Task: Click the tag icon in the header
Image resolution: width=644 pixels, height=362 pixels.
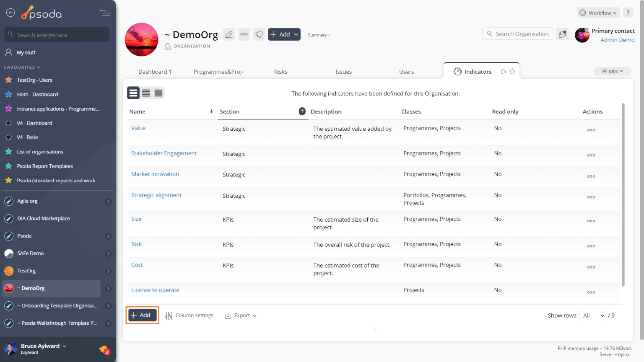Action: [259, 35]
